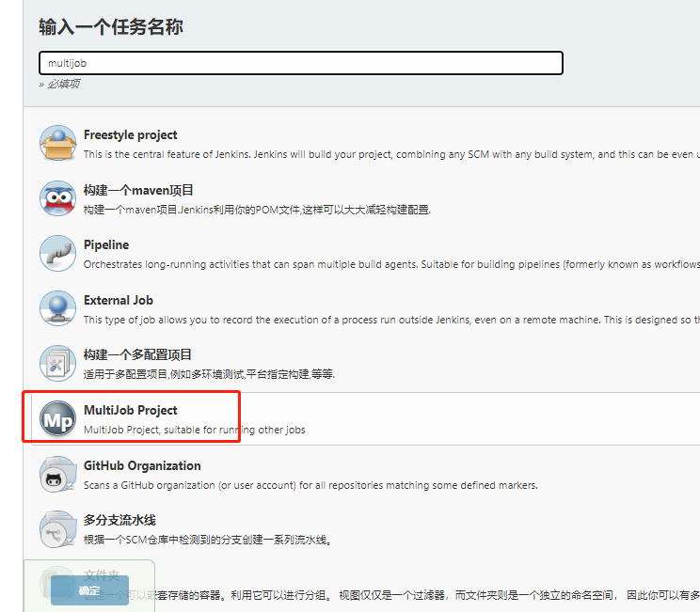Click the maven project owl icon
Screen dimensions: 700x612
tap(57, 198)
